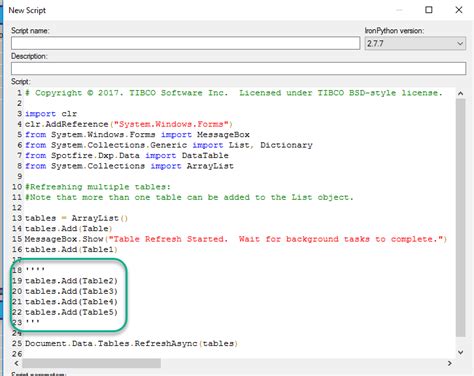
Task: Click the MessageBox.Show line
Action: pos(236,239)
